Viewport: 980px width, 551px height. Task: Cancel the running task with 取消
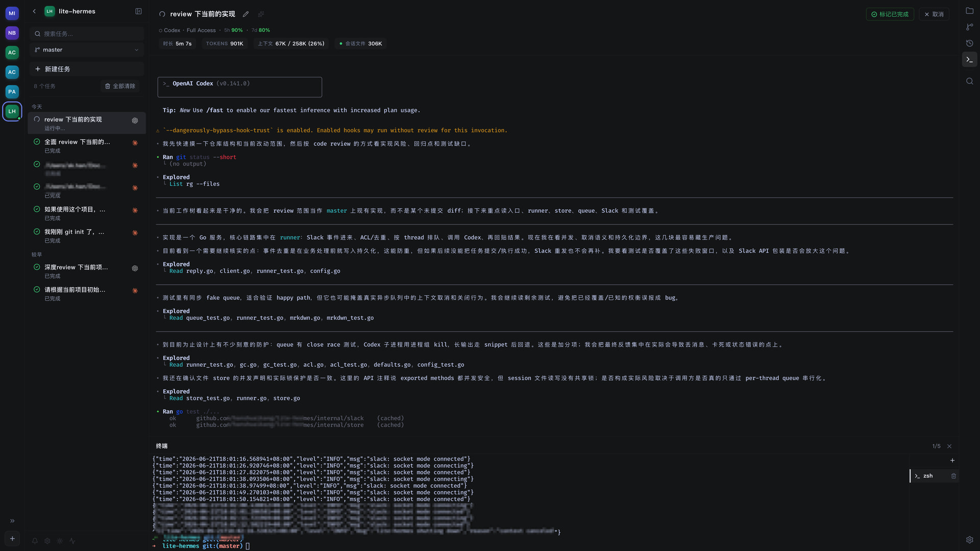click(x=934, y=14)
